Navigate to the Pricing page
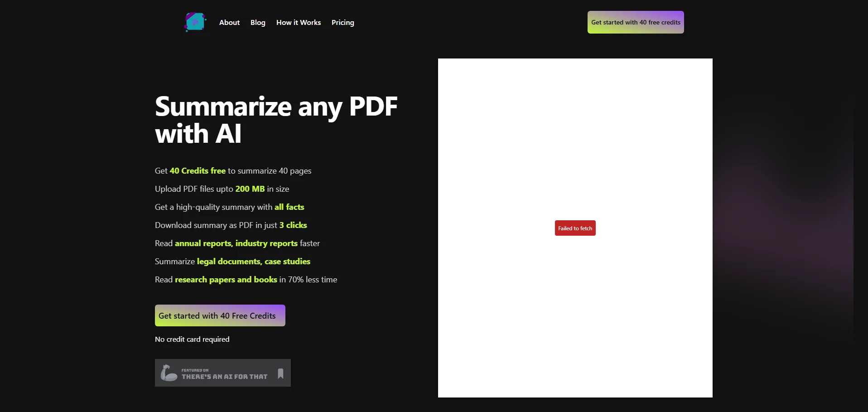The image size is (868, 412). click(x=342, y=23)
